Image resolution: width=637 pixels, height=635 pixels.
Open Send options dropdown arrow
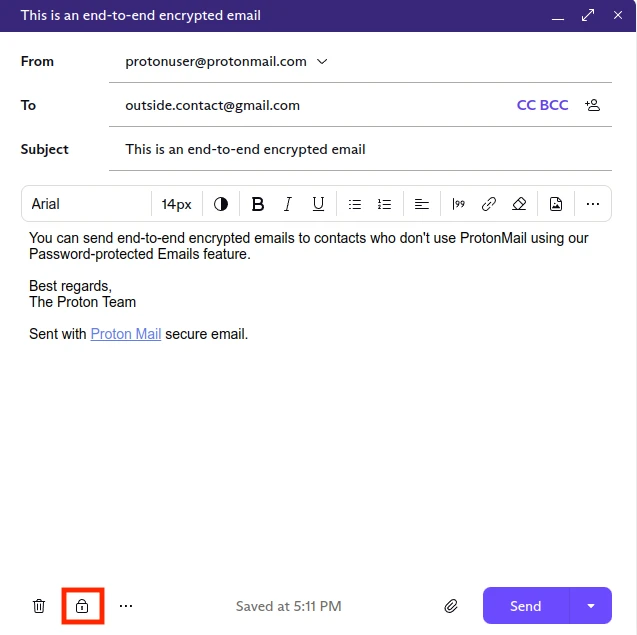(591, 606)
